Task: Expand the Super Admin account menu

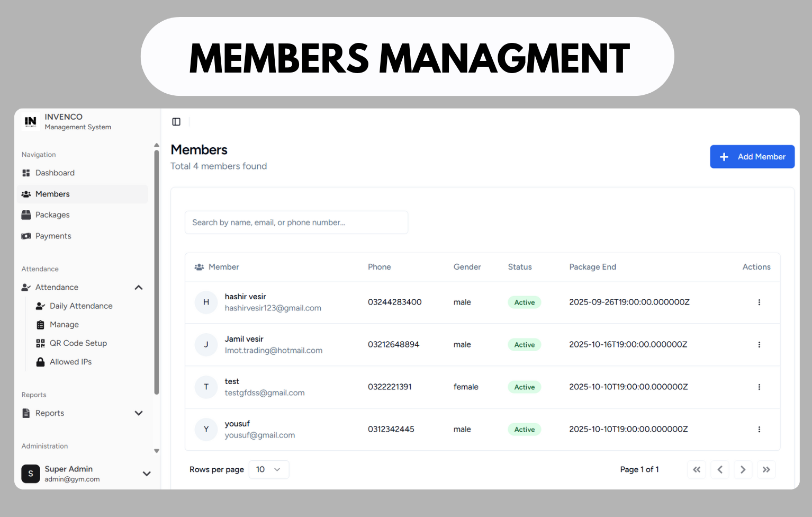Action: [146, 474]
